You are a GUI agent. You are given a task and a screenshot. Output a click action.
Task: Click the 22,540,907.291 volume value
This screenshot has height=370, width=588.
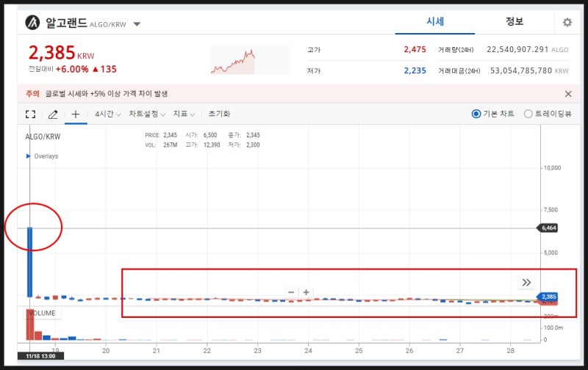pyautogui.click(x=517, y=49)
